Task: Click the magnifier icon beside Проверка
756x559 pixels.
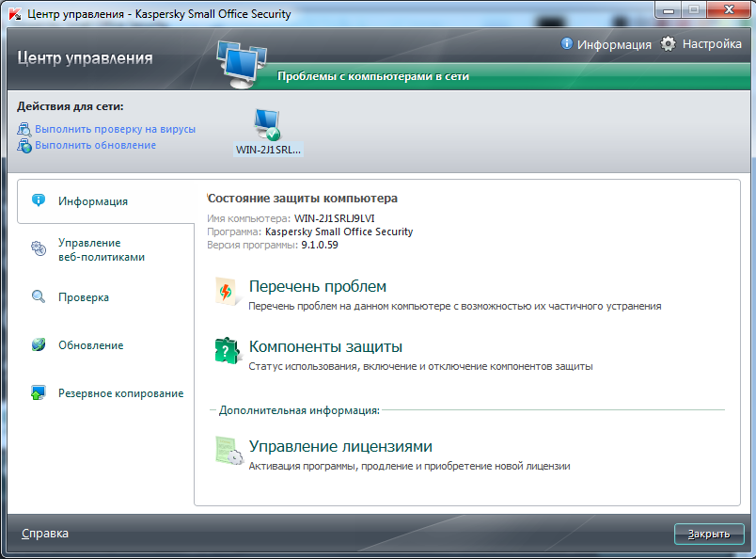Action: pyautogui.click(x=39, y=296)
